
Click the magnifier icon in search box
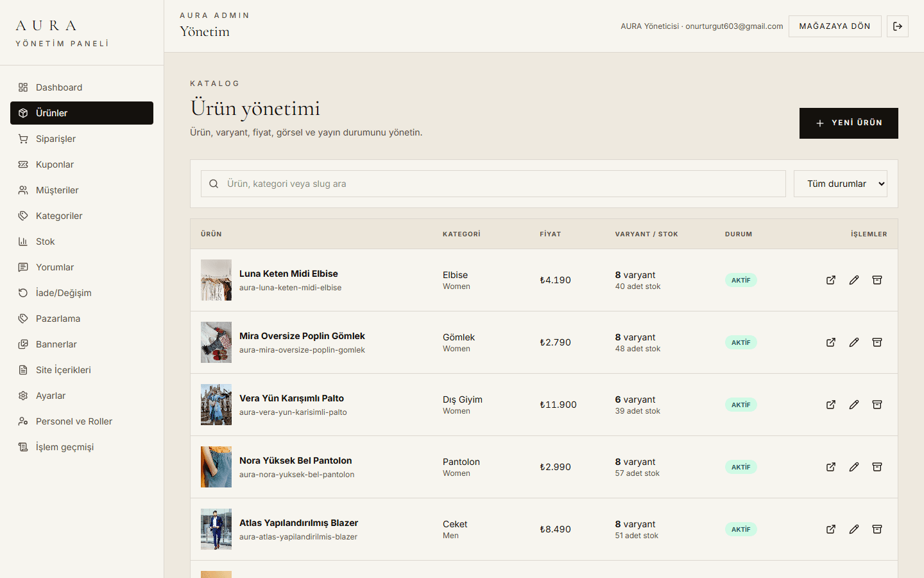(x=214, y=184)
